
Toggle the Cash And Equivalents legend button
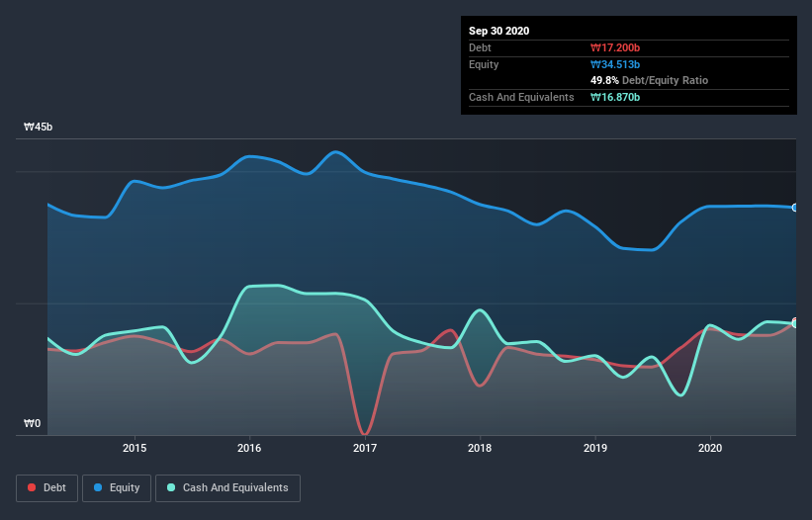[x=227, y=488]
